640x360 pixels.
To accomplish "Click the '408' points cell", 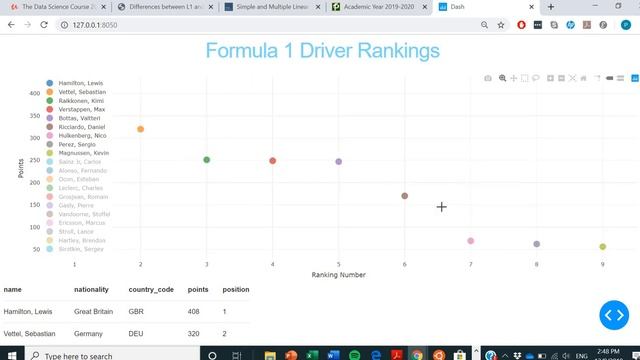I will point(193,311).
